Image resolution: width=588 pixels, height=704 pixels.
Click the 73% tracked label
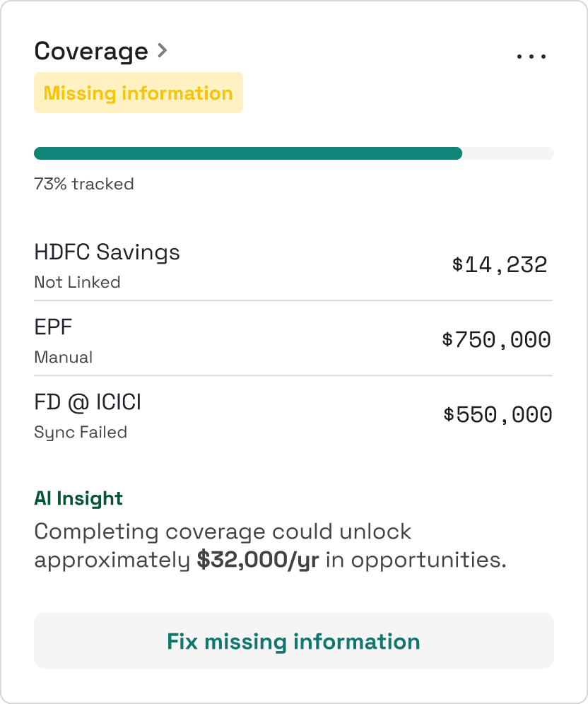tap(84, 184)
